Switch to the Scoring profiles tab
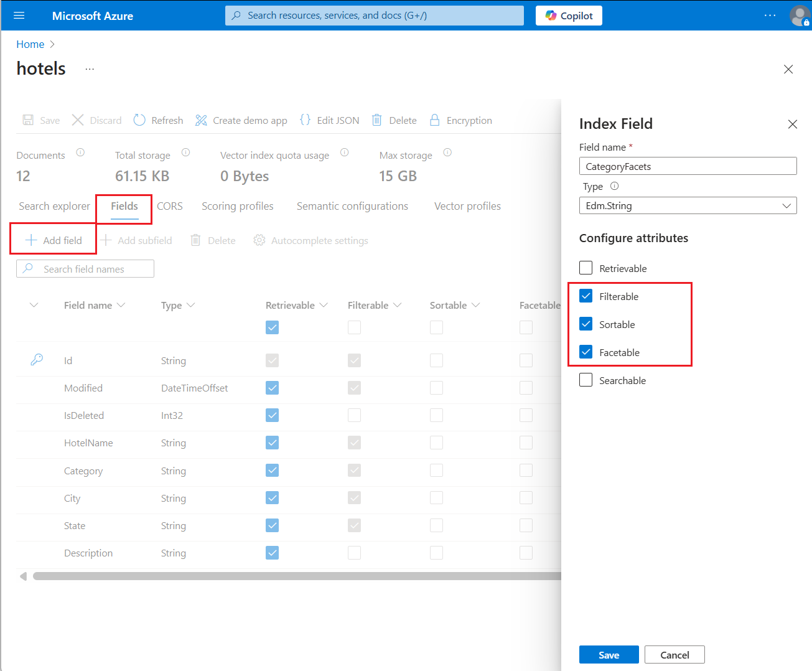This screenshot has width=812, height=671. click(x=237, y=206)
